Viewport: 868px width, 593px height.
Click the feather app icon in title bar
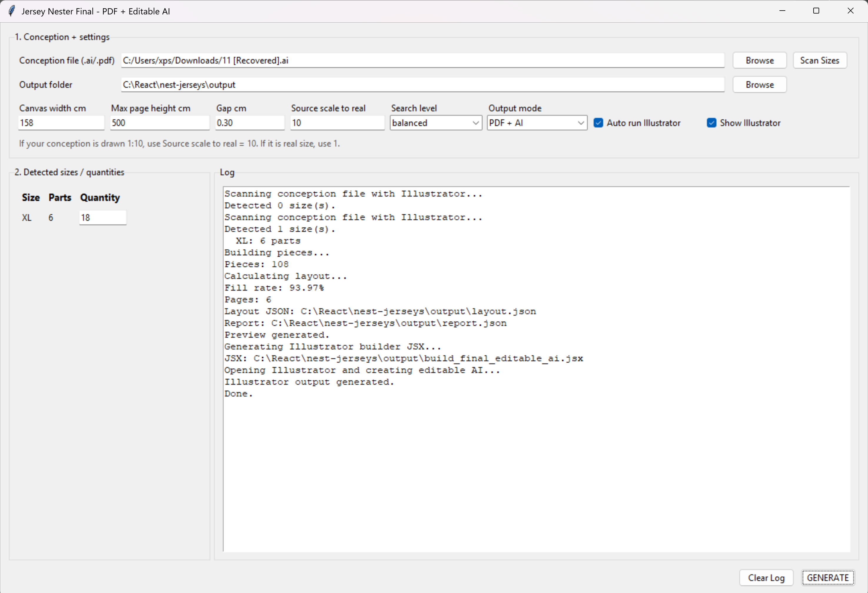[x=11, y=11]
